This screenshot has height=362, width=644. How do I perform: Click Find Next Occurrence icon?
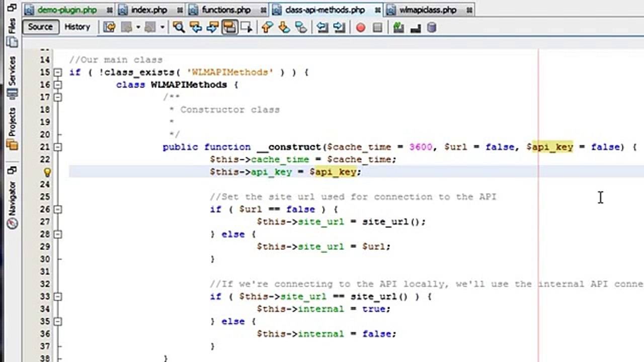tap(212, 27)
